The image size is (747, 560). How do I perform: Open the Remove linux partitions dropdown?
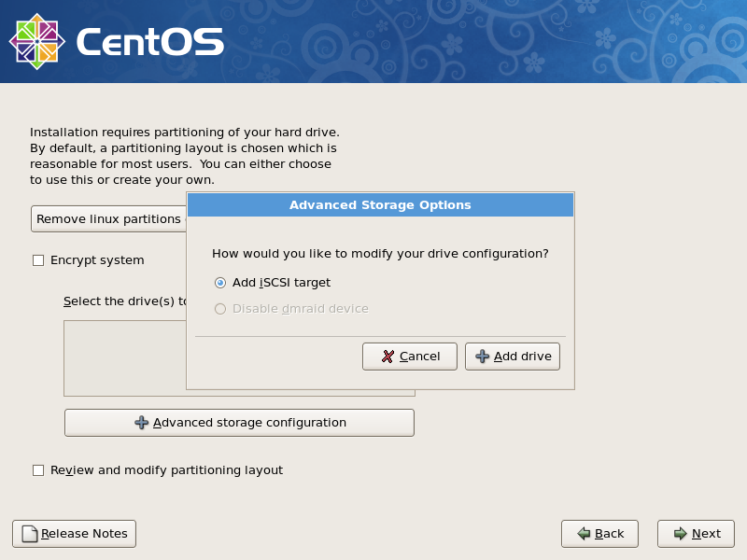[x=109, y=219]
